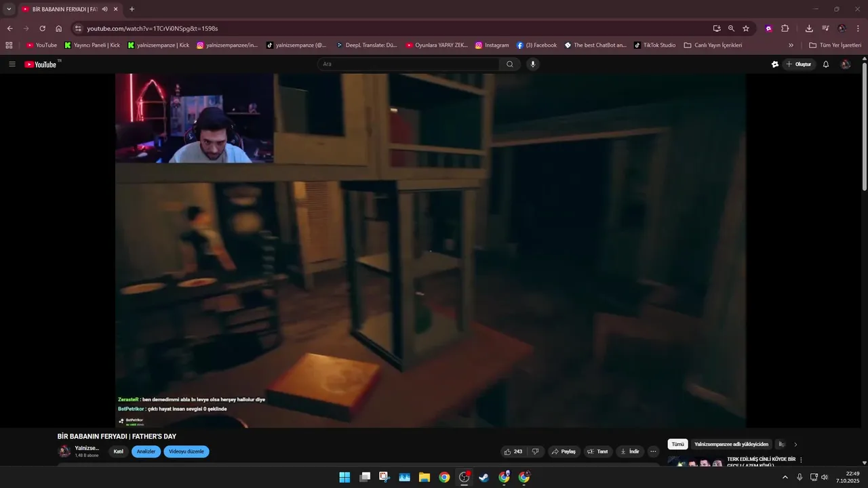Open YouTube notifications bell

(x=826, y=64)
